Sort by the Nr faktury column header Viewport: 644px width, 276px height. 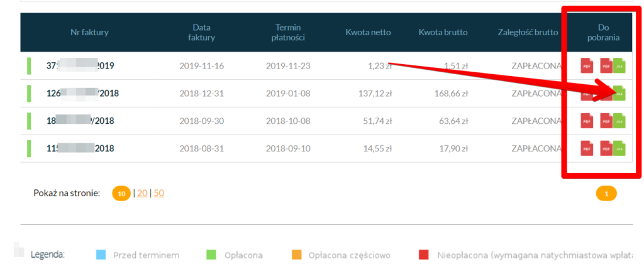coord(89,33)
